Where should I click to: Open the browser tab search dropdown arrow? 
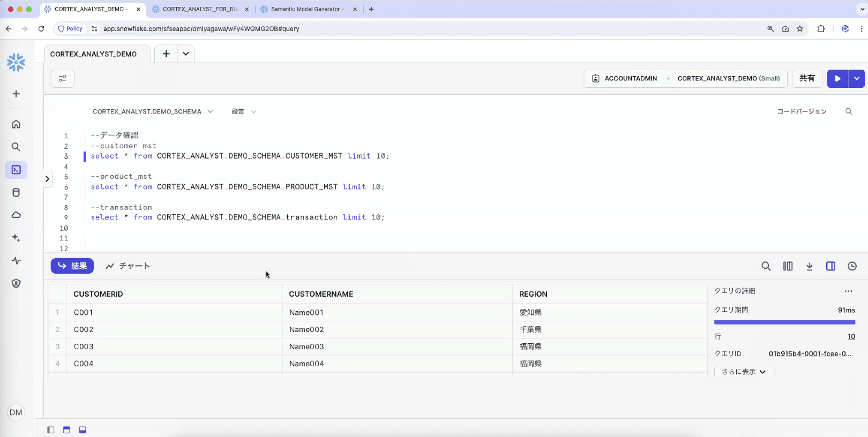point(862,9)
